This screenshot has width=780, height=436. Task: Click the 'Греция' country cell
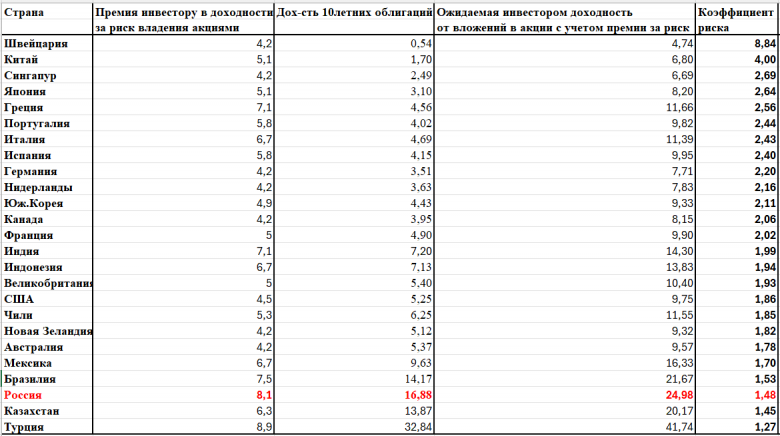coord(23,108)
